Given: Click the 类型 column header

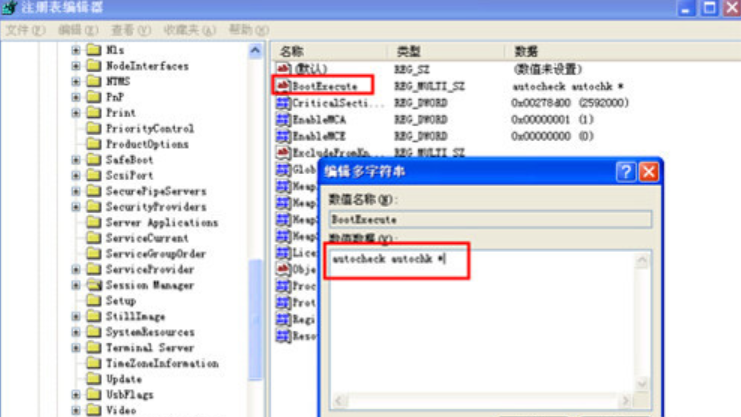Looking at the screenshot, I should 408,50.
